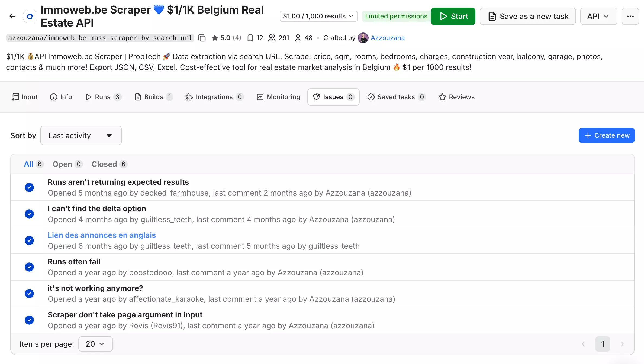Go to previous page of issues
Image resolution: width=644 pixels, height=364 pixels.
click(584, 344)
